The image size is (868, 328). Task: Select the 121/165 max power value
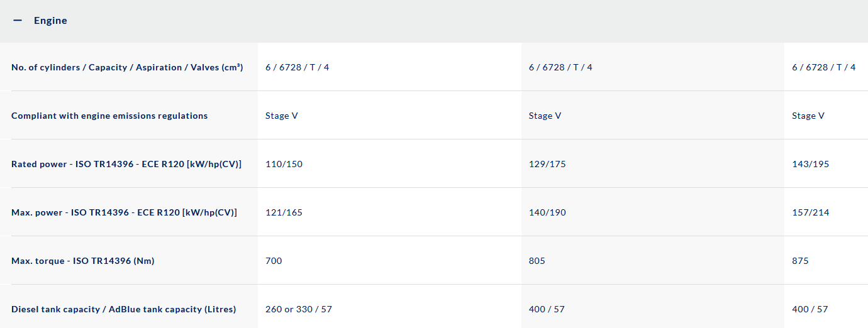coord(284,212)
